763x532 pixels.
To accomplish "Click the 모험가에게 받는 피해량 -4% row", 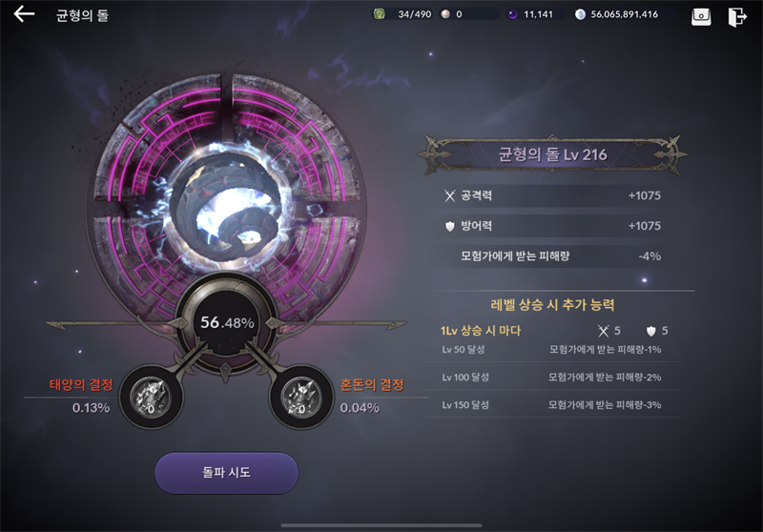I will pyautogui.click(x=552, y=256).
